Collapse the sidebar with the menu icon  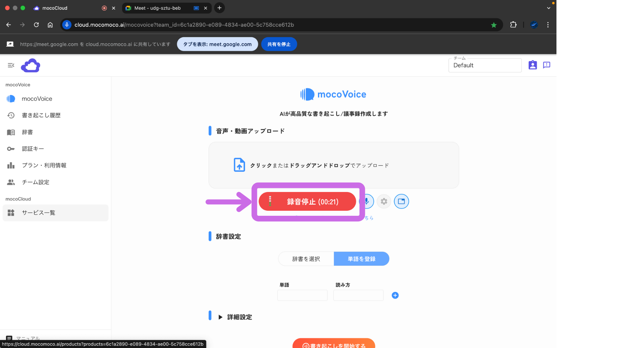[11, 65]
